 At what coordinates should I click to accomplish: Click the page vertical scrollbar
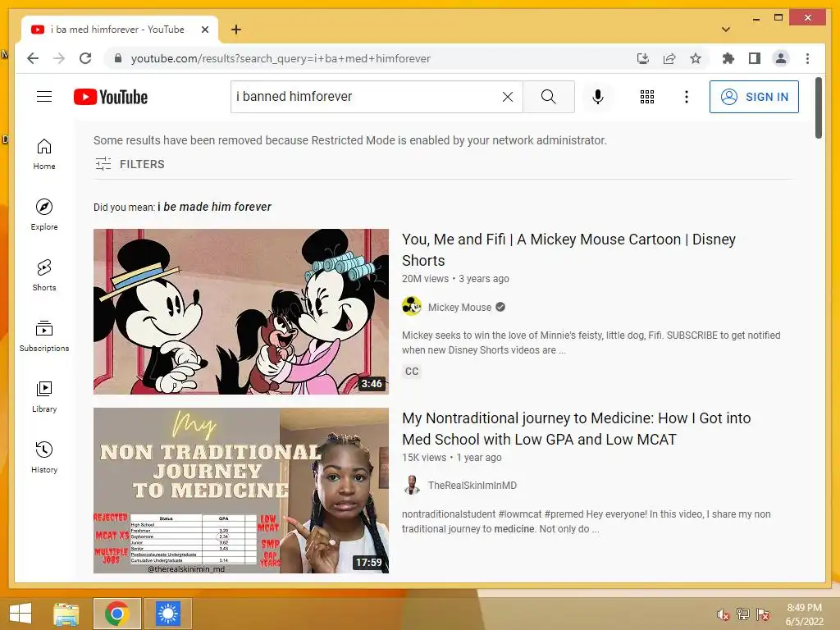tap(818, 107)
